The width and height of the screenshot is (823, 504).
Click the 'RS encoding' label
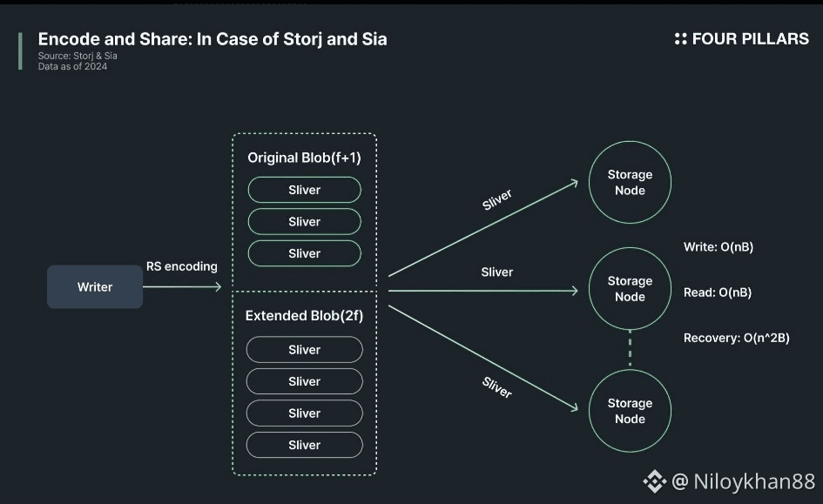click(182, 266)
